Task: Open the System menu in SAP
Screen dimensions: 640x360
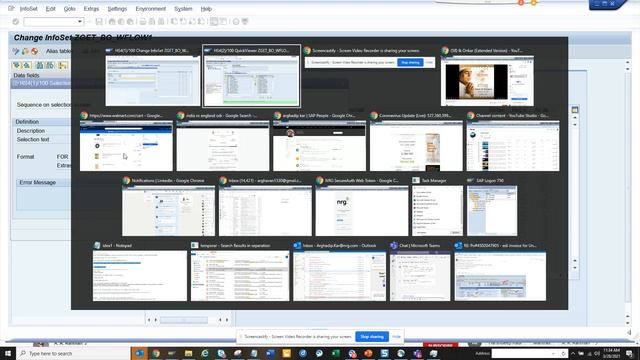Action: click(x=183, y=9)
